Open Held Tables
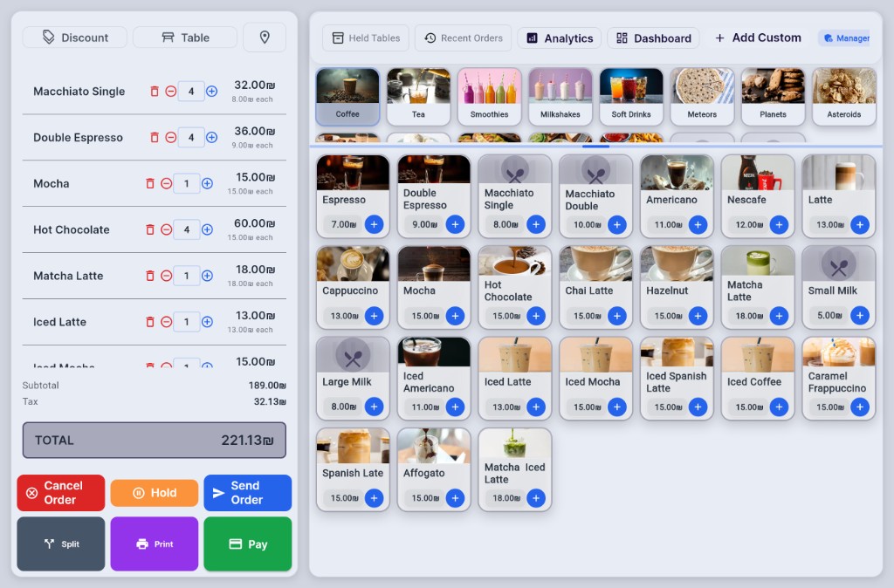Image resolution: width=894 pixels, height=588 pixels. click(x=366, y=38)
